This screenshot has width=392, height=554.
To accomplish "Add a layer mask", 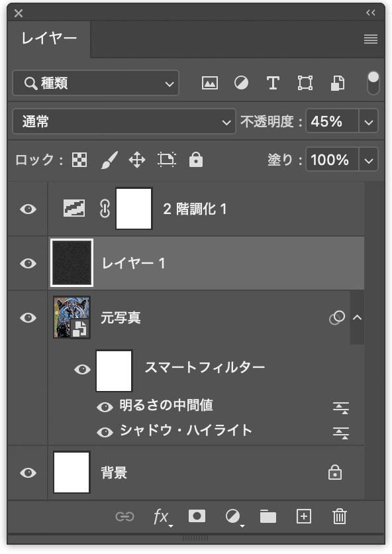I will (x=197, y=516).
